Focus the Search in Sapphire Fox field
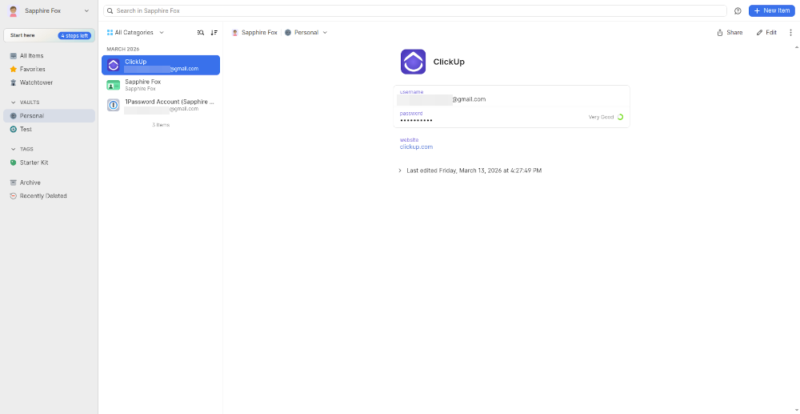 (415, 11)
